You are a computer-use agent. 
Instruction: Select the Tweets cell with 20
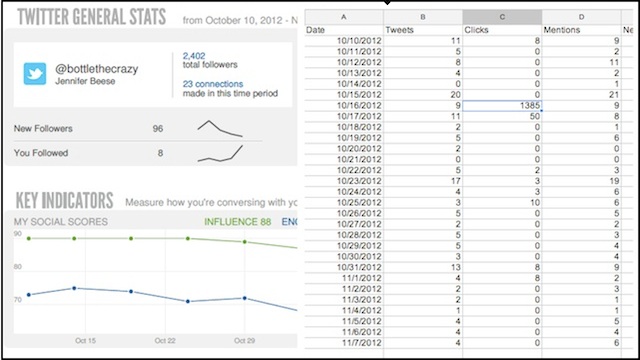click(423, 95)
